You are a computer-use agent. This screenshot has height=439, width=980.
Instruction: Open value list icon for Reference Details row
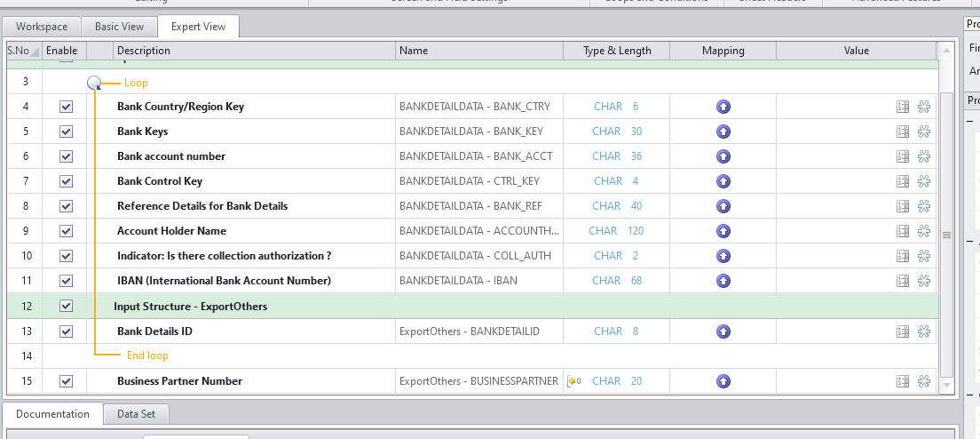(903, 206)
